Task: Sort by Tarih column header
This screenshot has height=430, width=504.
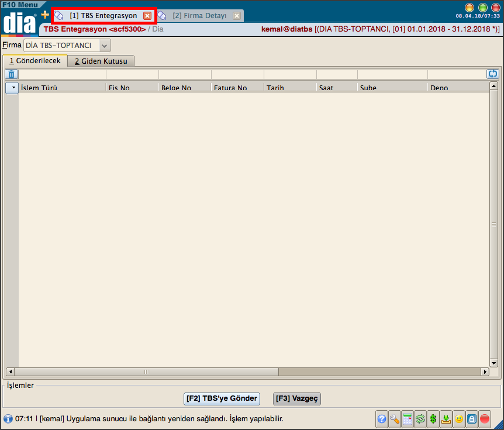Action: (x=290, y=88)
